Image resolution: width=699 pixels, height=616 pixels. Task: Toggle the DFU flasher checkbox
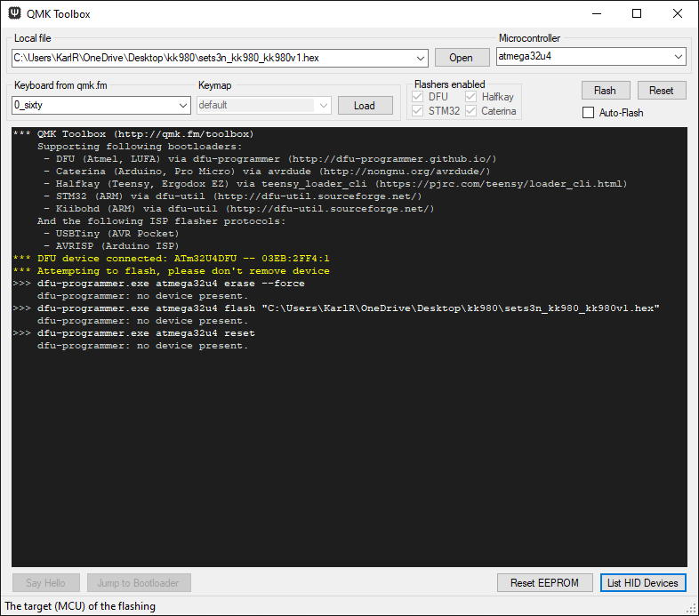[x=417, y=97]
